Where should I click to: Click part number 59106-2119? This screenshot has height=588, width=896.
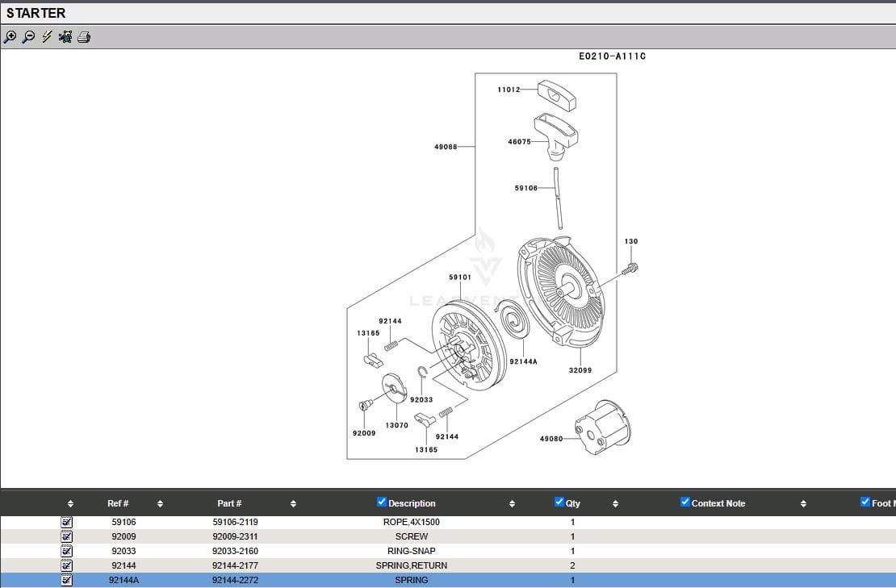click(235, 522)
